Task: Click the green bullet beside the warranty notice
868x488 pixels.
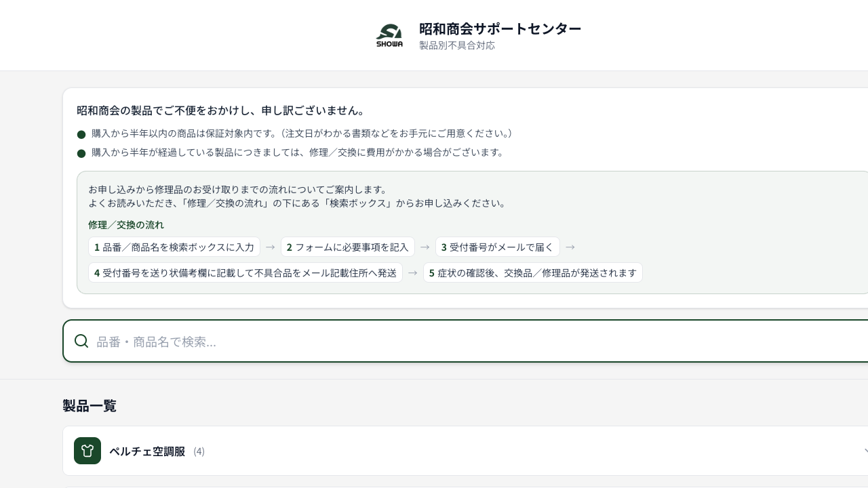Action: point(81,134)
